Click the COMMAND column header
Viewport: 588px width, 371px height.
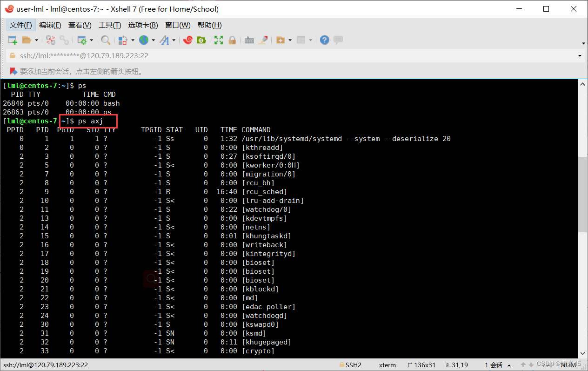click(256, 130)
